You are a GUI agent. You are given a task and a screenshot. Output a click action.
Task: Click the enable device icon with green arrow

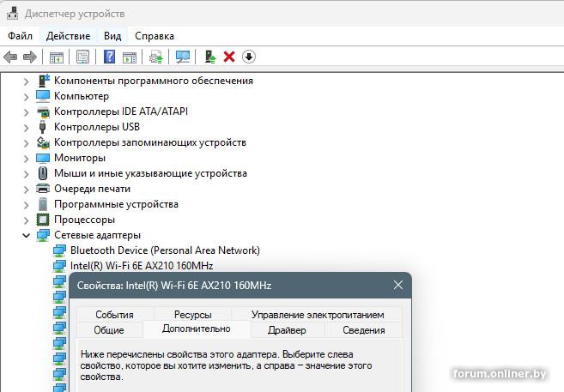pos(209,57)
